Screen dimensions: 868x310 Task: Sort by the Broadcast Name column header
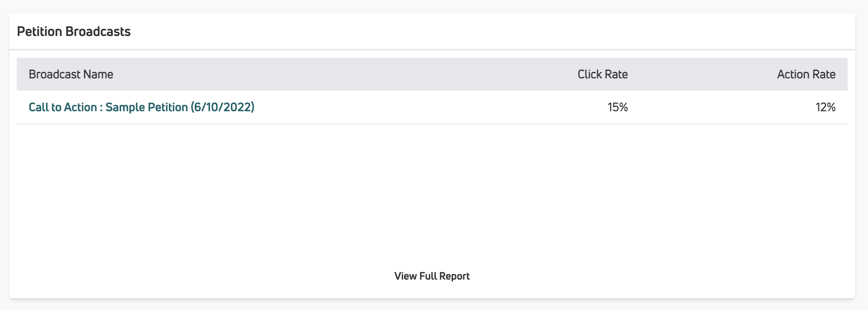71,75
